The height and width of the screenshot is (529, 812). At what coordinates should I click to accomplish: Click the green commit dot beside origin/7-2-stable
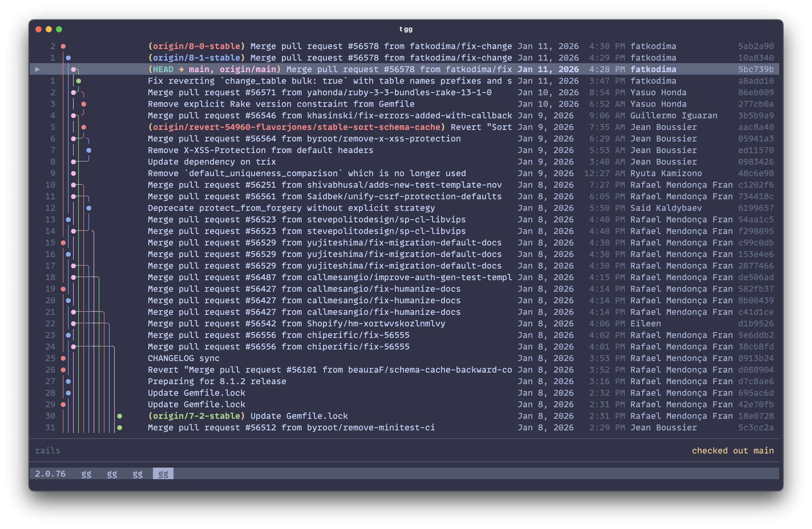pos(120,416)
